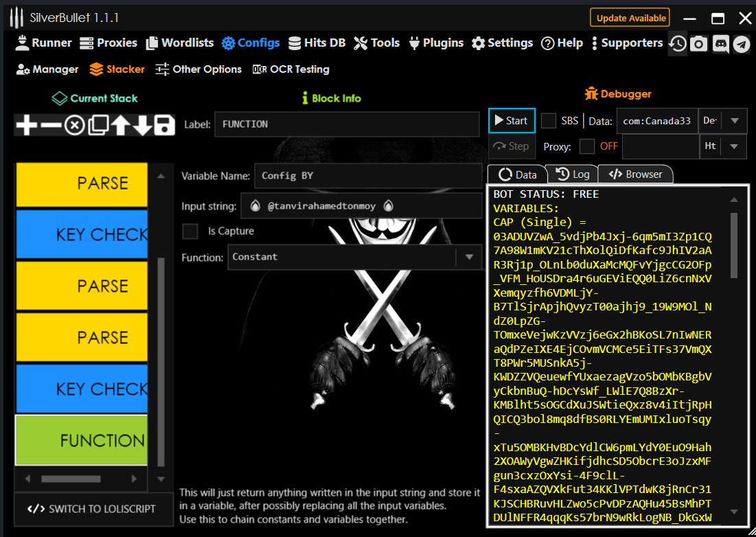Open the Runner menu
Viewport: 756px width, 537px height.
click(x=43, y=43)
